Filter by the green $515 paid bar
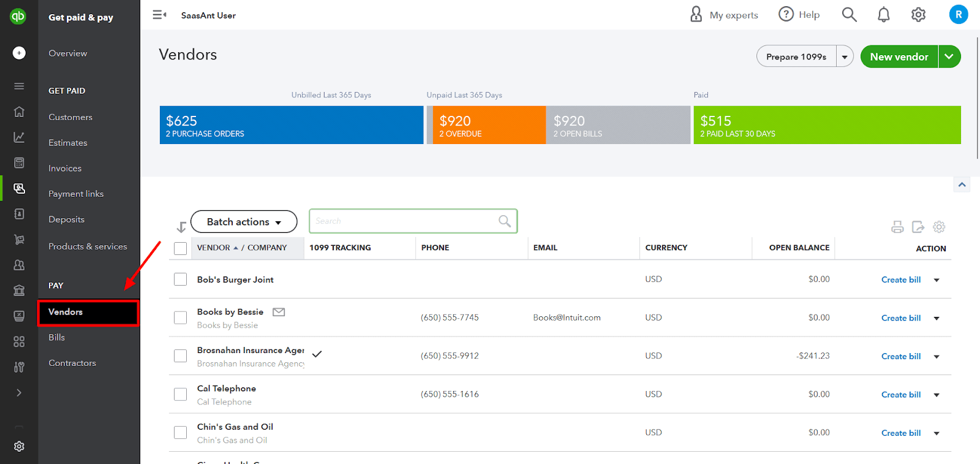This screenshot has width=980, height=464. [x=827, y=125]
